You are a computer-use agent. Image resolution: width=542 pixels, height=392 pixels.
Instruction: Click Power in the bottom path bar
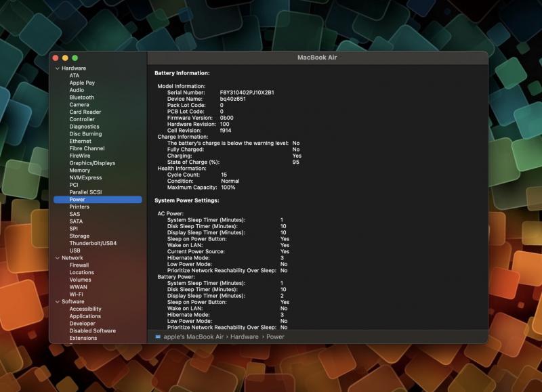point(275,336)
